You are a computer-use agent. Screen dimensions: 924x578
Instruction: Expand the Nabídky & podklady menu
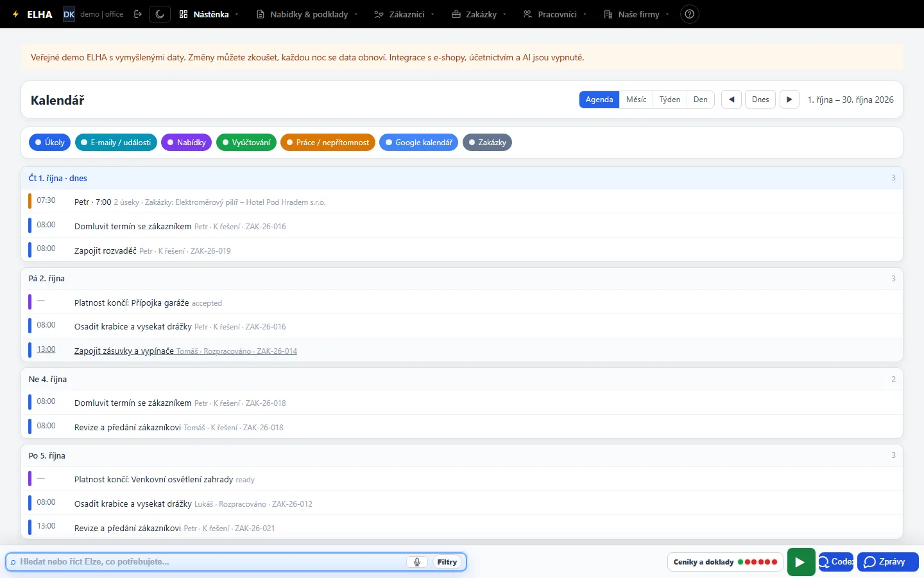(307, 14)
